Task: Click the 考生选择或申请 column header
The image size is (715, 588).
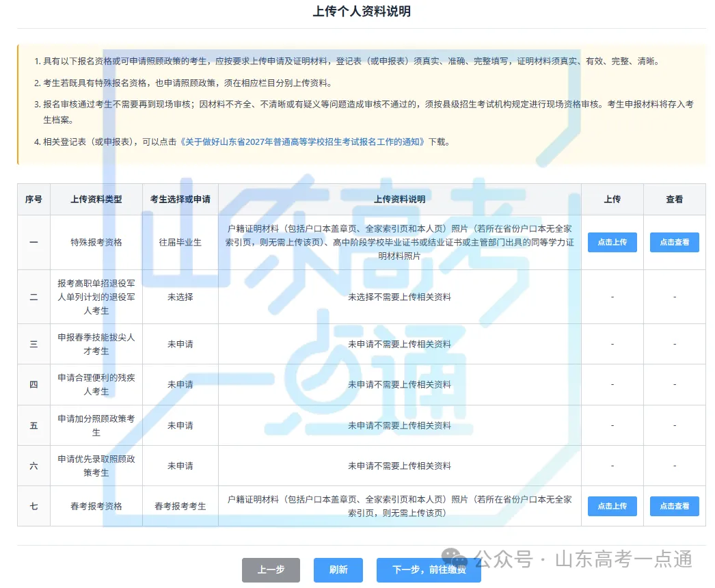Action: [x=180, y=200]
